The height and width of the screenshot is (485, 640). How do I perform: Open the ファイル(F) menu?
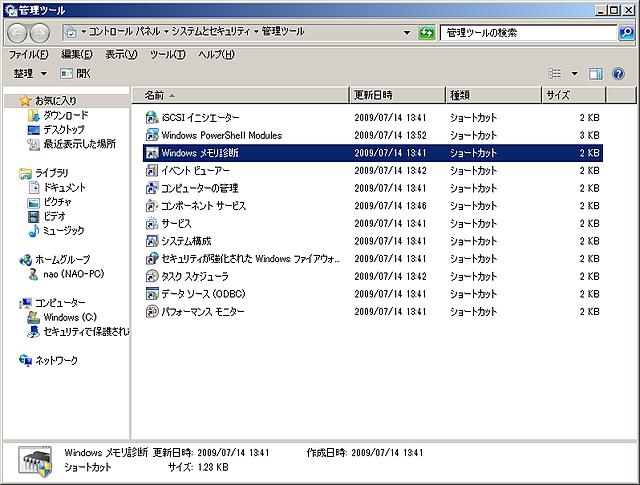coord(29,54)
